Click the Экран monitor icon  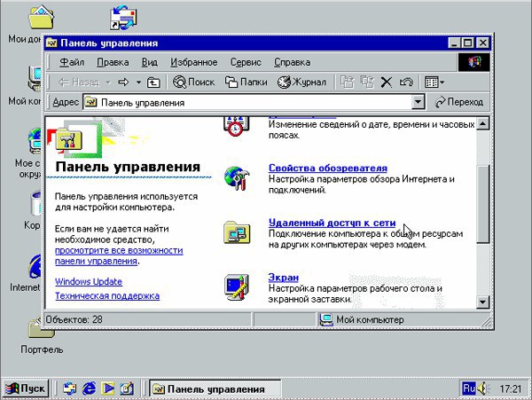pyautogui.click(x=237, y=287)
